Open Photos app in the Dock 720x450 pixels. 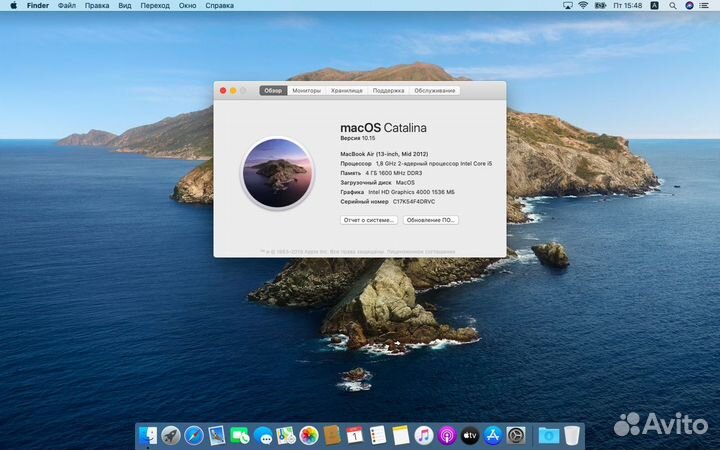309,435
